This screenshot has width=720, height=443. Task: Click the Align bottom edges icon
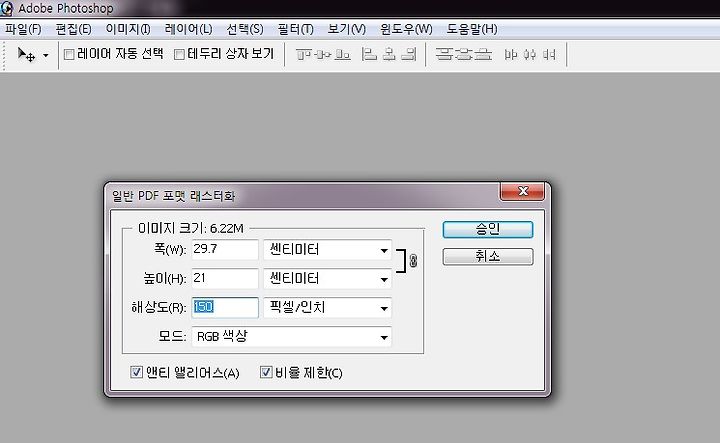(343, 55)
